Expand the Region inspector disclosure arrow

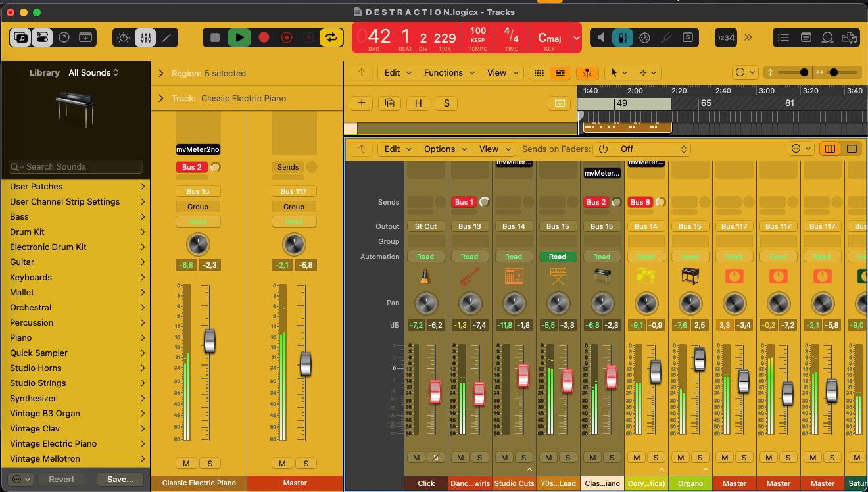pos(161,74)
